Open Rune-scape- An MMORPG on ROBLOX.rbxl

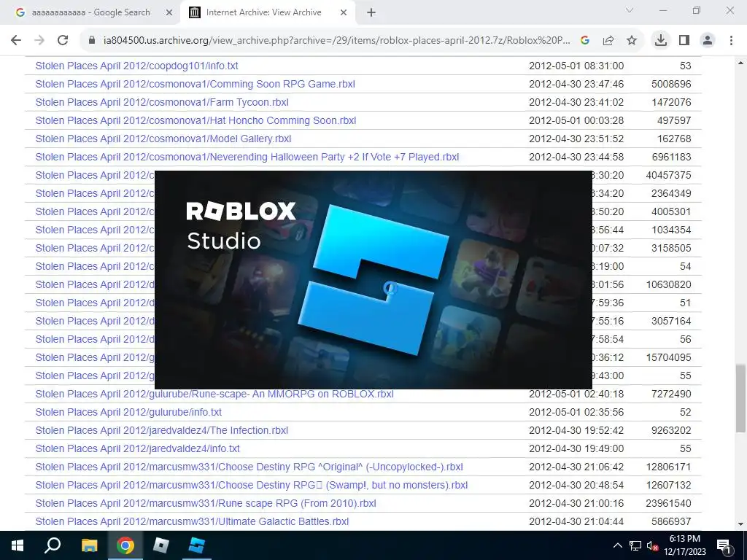(214, 394)
